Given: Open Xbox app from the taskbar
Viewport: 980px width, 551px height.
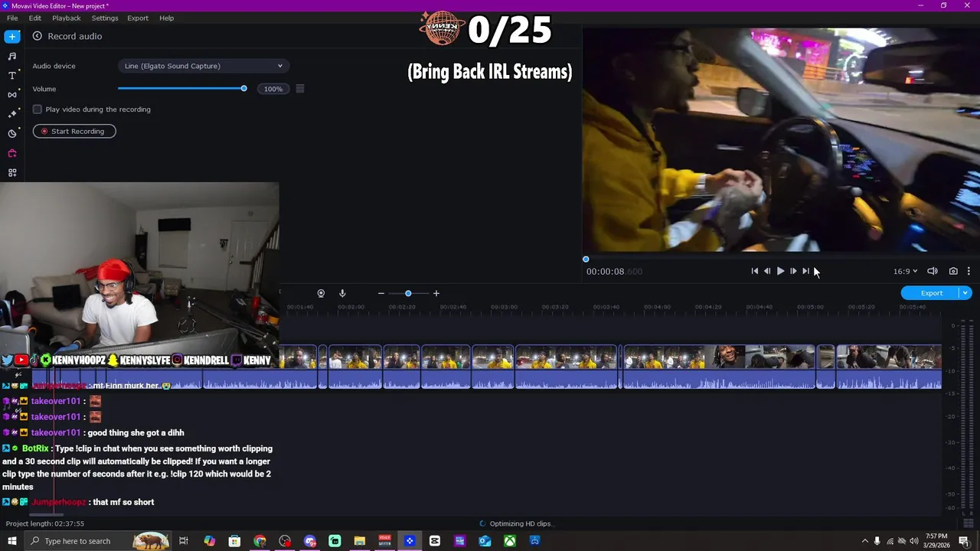Looking at the screenshot, I should tap(509, 541).
